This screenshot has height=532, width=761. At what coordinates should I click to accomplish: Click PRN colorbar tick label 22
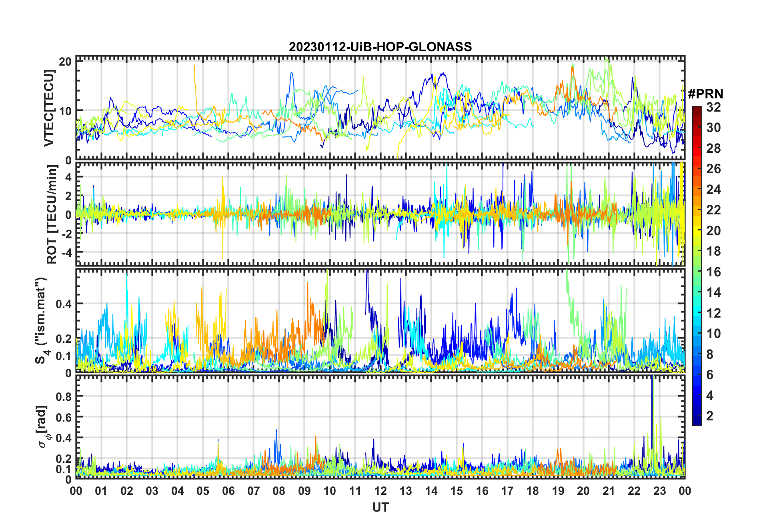click(714, 210)
